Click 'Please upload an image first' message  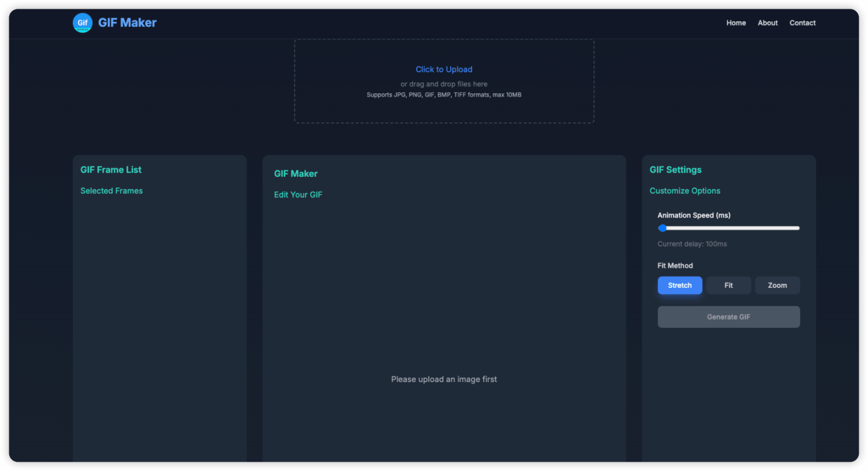[x=444, y=379]
